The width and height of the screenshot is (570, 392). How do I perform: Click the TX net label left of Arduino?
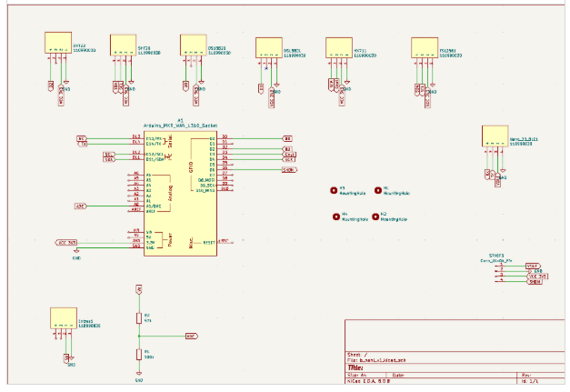click(82, 144)
